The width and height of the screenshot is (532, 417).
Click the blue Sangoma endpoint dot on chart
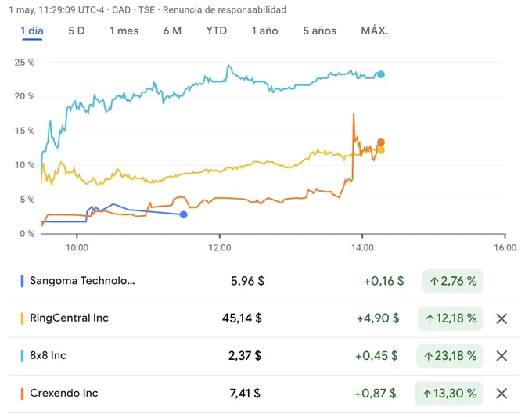pyautogui.click(x=184, y=215)
